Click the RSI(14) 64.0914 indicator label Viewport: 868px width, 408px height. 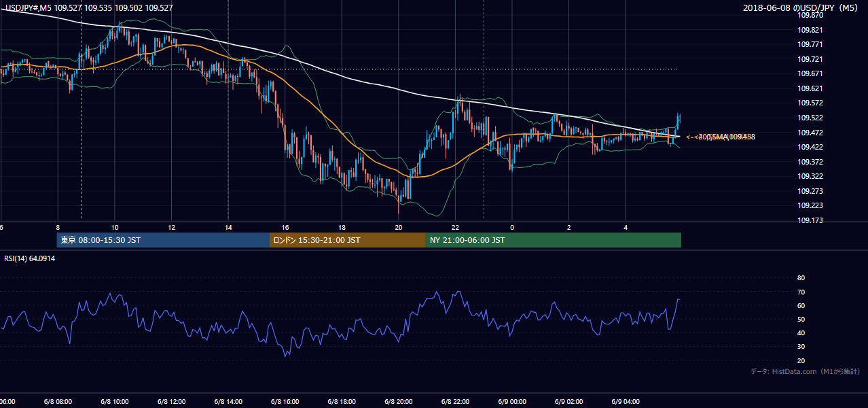click(x=30, y=258)
